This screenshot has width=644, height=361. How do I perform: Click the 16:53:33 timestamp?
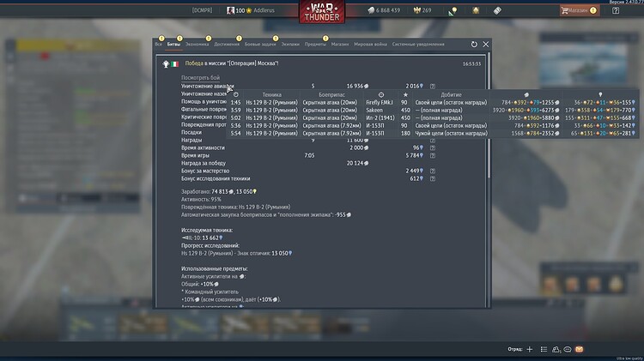(x=471, y=64)
